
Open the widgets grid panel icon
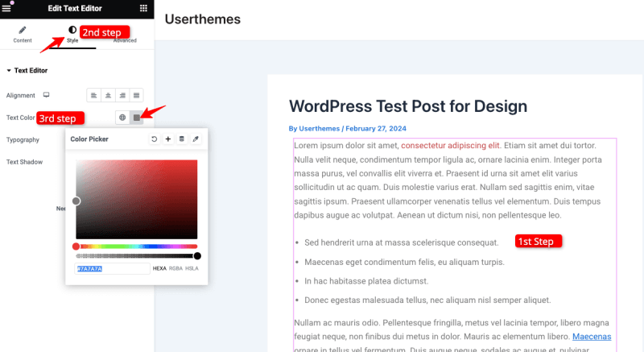click(143, 8)
